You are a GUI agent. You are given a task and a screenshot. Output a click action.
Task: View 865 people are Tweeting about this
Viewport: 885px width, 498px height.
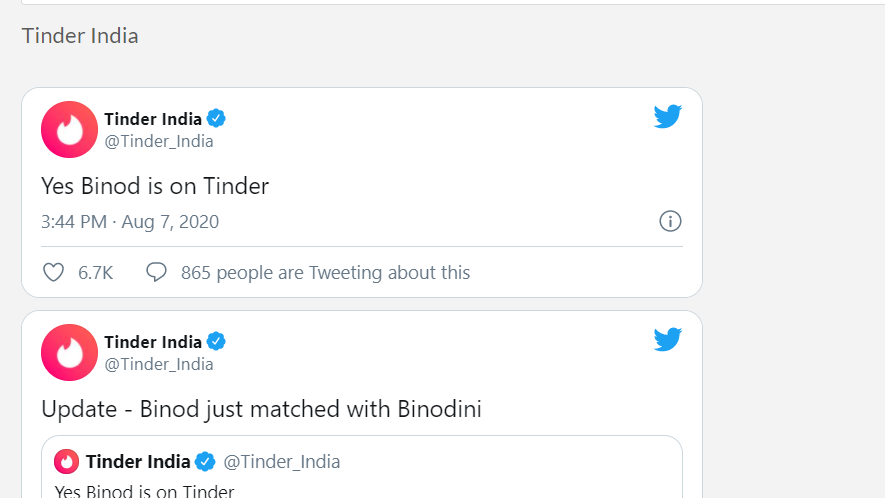325,272
